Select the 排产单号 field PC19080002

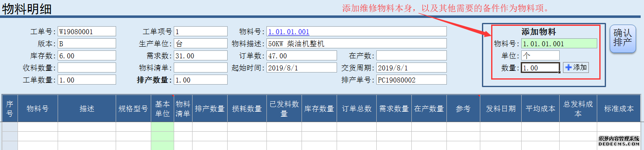pyautogui.click(x=411, y=80)
